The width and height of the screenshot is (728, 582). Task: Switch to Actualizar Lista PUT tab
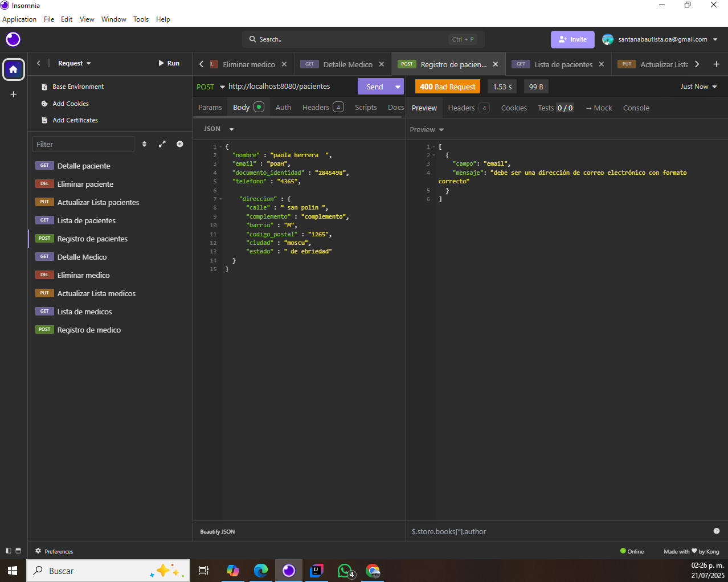(654, 64)
